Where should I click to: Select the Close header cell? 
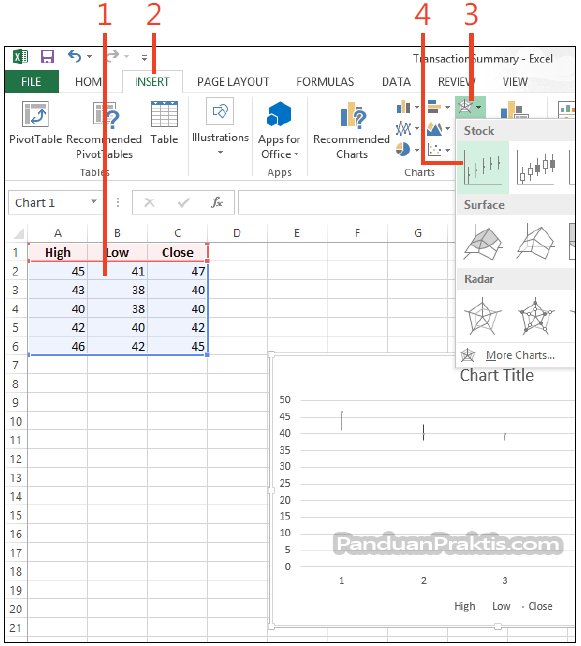point(178,253)
